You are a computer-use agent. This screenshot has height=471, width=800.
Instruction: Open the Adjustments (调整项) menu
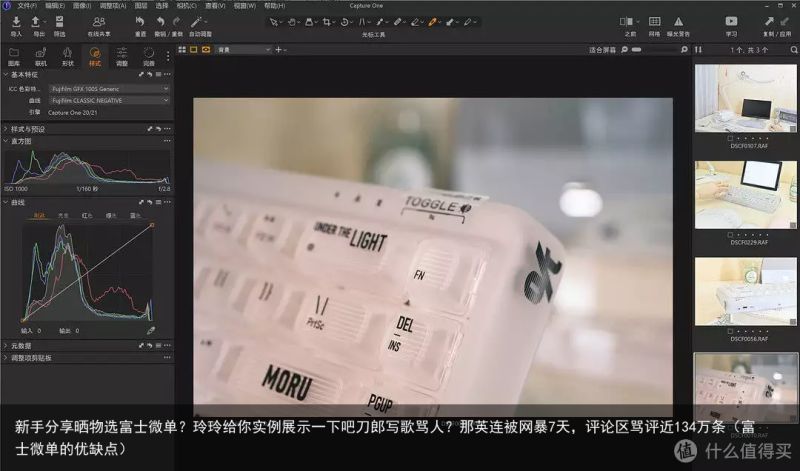[113, 6]
